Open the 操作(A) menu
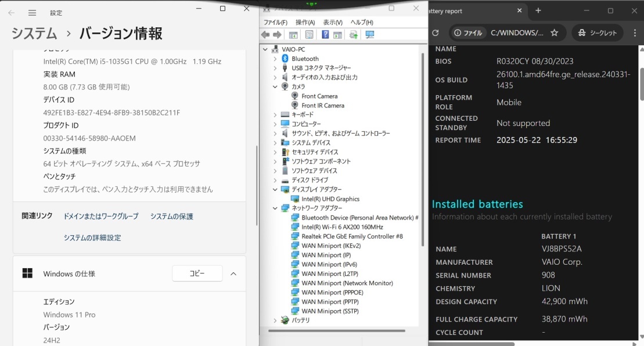Image resolution: width=644 pixels, height=346 pixels. [305, 22]
